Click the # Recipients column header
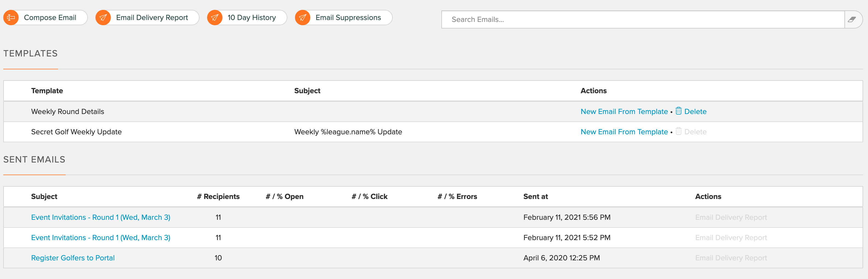Image resolution: width=868 pixels, height=279 pixels. [218, 197]
